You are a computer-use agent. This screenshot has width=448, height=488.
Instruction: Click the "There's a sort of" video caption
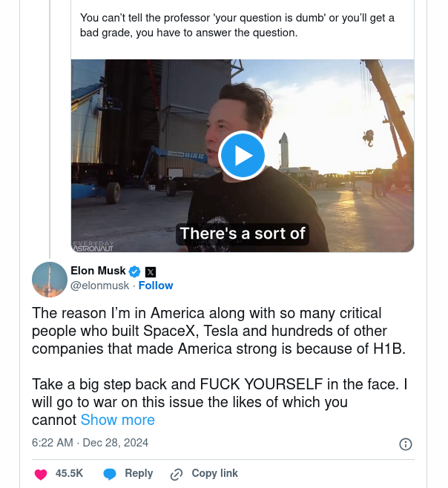[x=243, y=234]
